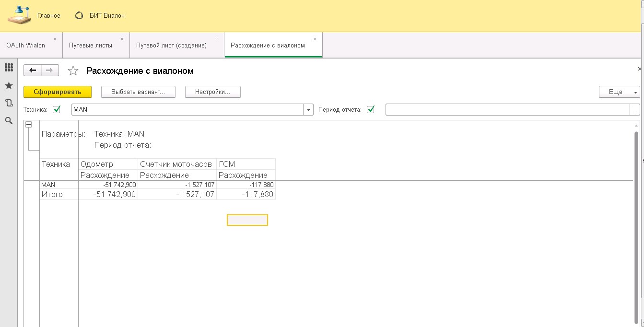Image resolution: width=644 pixels, height=327 pixels.
Task: Open the sections grid menu icon
Action: click(9, 68)
